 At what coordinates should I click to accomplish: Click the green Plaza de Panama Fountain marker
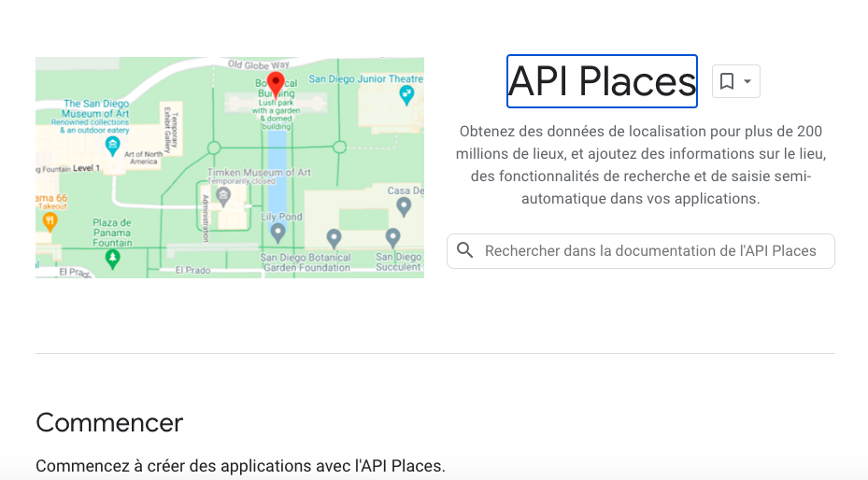(x=113, y=257)
